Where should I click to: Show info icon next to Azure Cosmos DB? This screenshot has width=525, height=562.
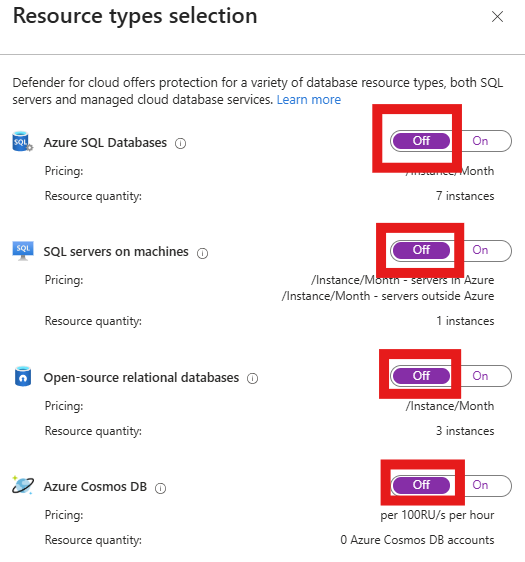coord(161,488)
